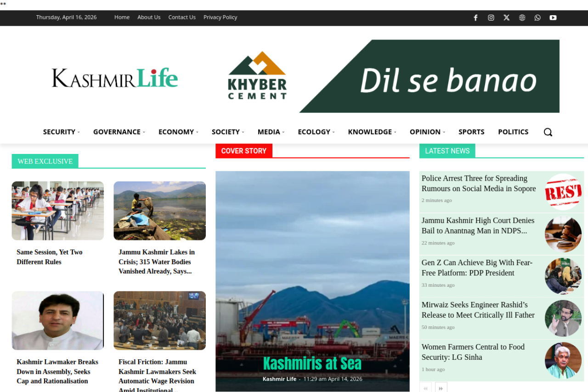The image size is (588, 392).
Task: Open the Kashmiris at Sea cover story
Action: point(312,364)
